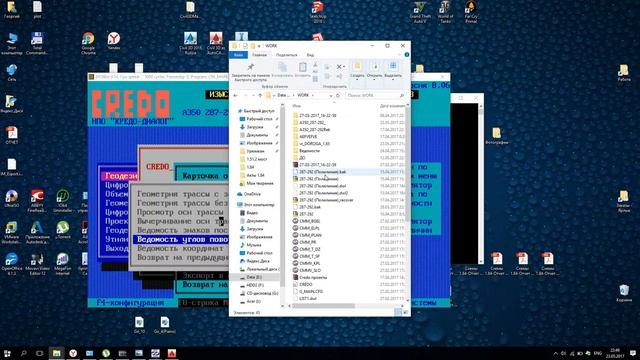
Task: Click horizontal scrollbar in file list
Action: pos(324,306)
